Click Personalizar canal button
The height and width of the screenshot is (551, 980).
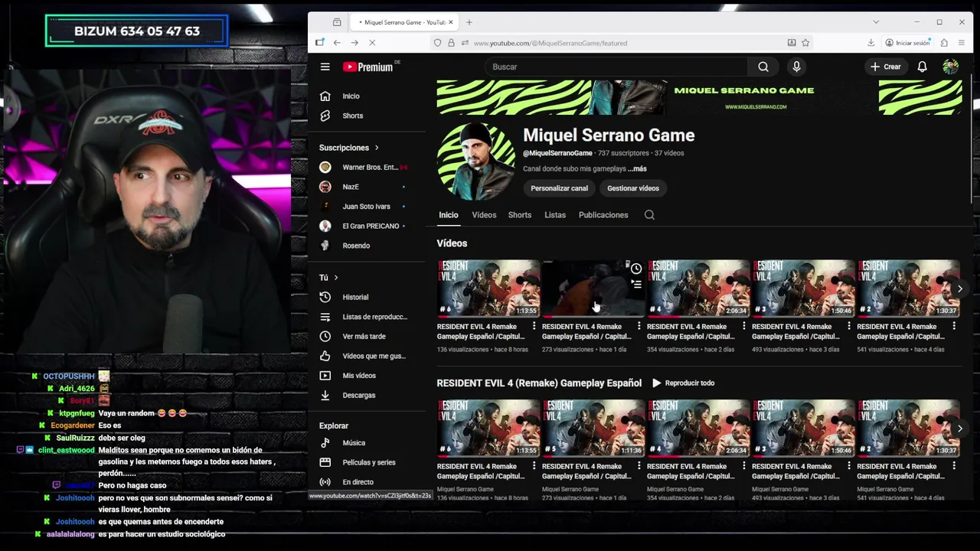click(x=559, y=188)
